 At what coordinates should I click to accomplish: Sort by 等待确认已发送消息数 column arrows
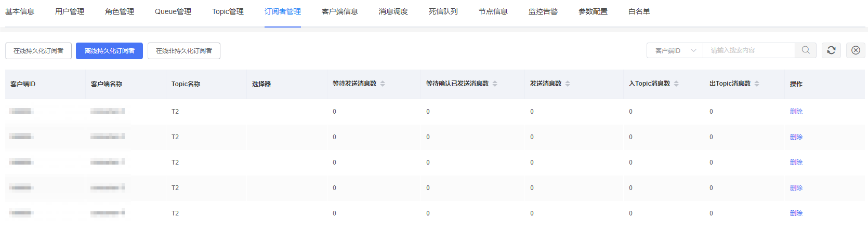pyautogui.click(x=495, y=84)
